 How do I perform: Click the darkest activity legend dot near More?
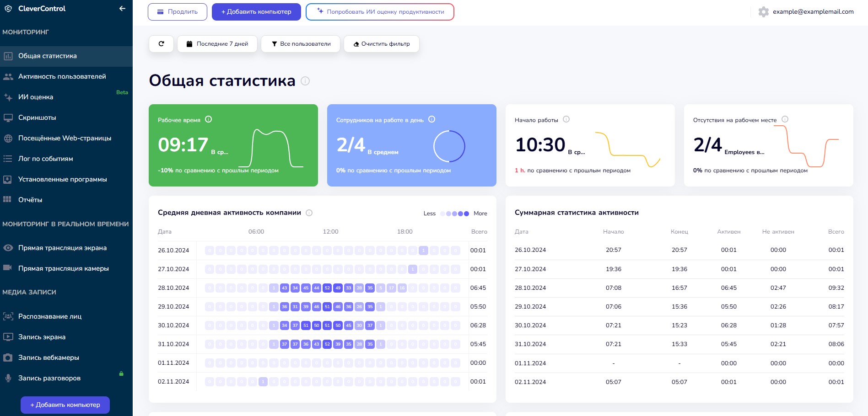(466, 213)
